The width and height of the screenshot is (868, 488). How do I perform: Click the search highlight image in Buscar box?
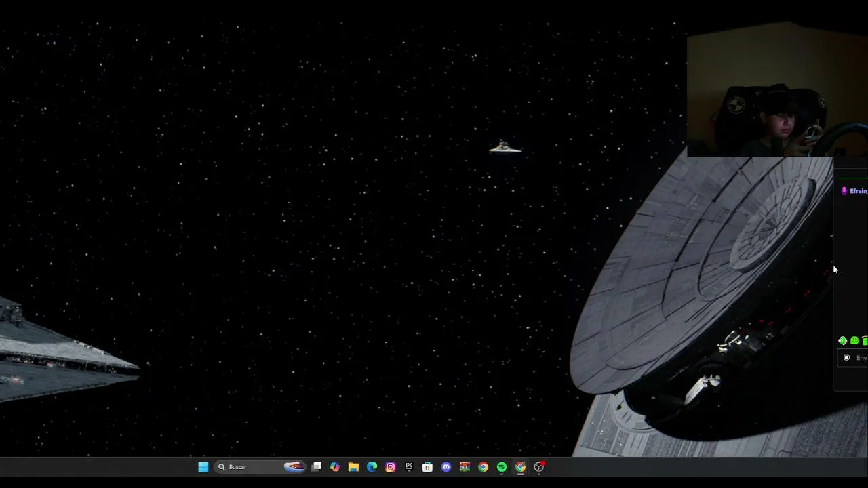[x=294, y=467]
